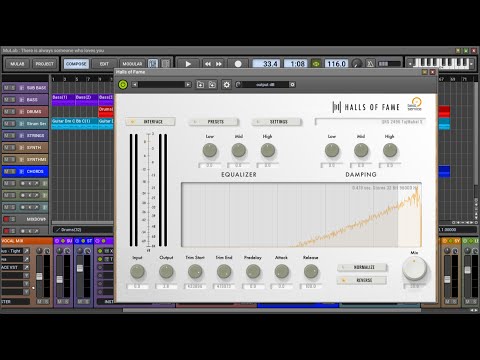The height and width of the screenshot is (360, 480).
Task: Open the INTERFACE tab in Halls of Fame
Action: [x=150, y=122]
